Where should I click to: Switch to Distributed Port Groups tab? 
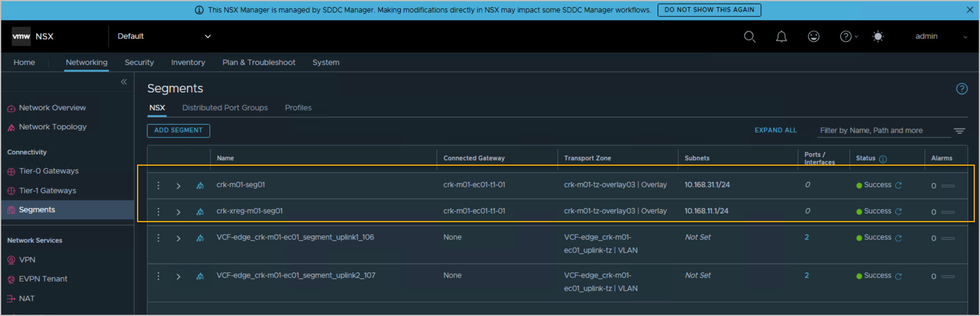225,108
